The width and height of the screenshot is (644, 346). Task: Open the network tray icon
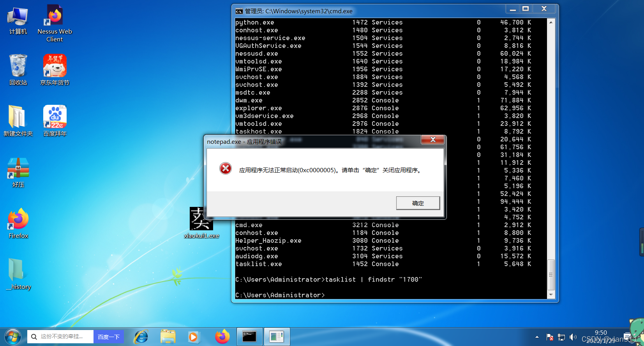(x=561, y=337)
